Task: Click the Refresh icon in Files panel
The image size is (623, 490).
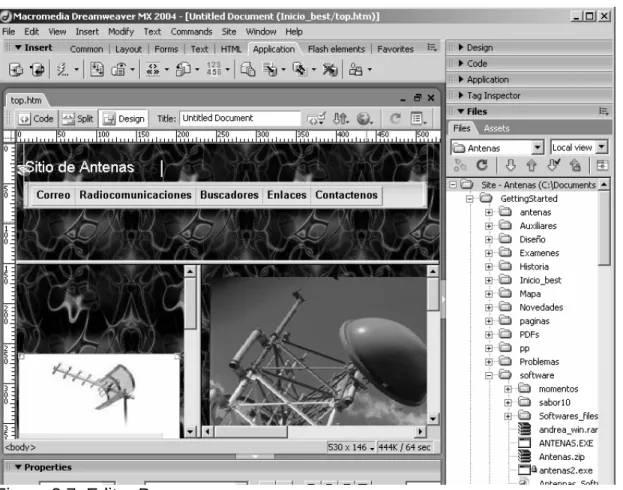Action: tap(482, 165)
